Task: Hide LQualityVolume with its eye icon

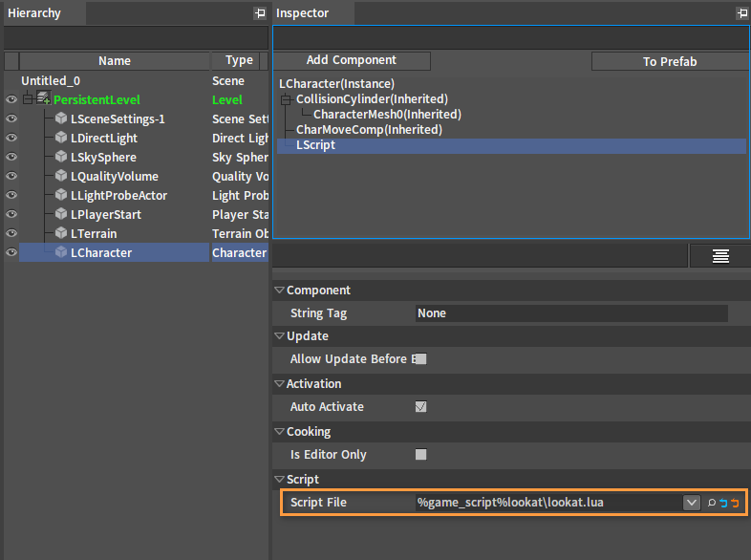Action: tap(11, 176)
